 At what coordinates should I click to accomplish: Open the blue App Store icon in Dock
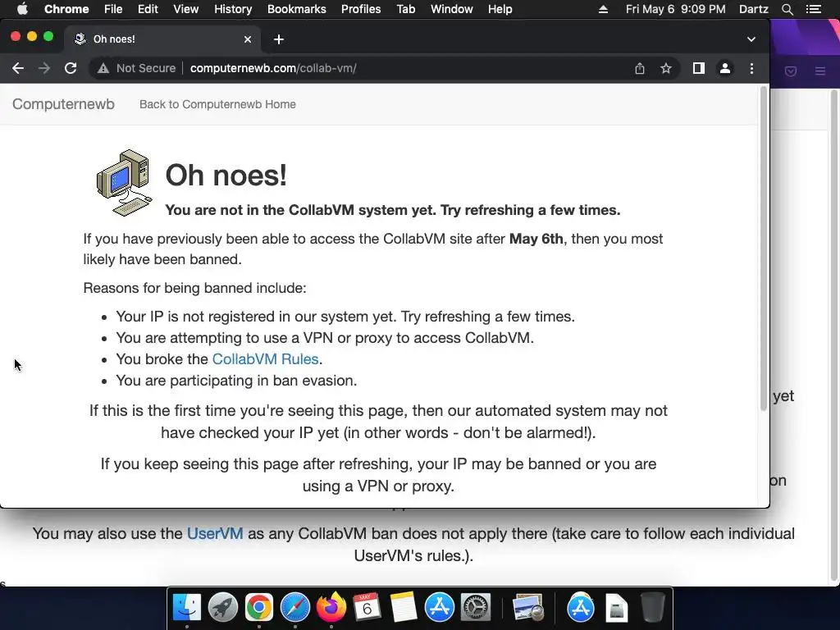coord(440,608)
